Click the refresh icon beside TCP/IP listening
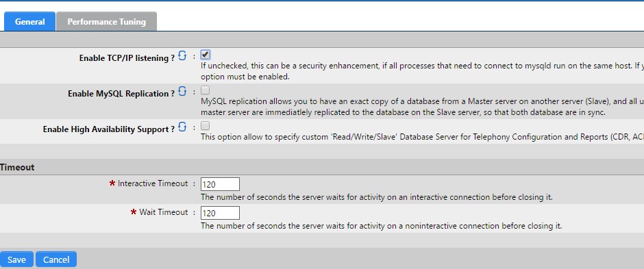This screenshot has height=269, width=644. 182,55
